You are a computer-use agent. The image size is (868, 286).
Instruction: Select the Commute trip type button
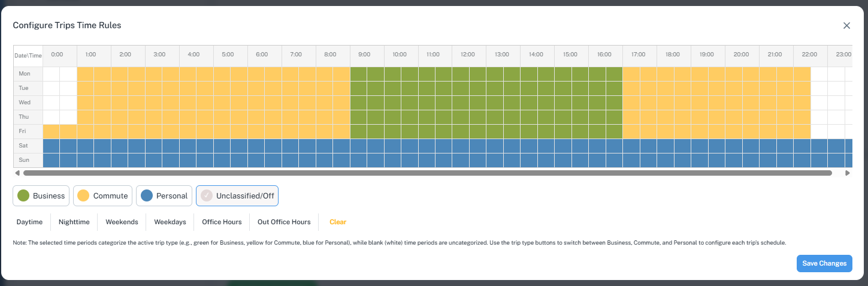(x=103, y=195)
